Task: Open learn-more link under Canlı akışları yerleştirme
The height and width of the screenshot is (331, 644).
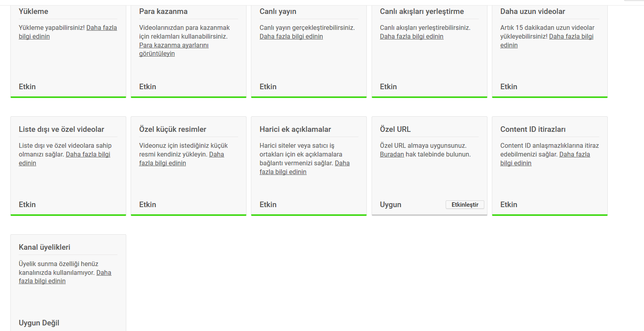Action: coord(411,36)
